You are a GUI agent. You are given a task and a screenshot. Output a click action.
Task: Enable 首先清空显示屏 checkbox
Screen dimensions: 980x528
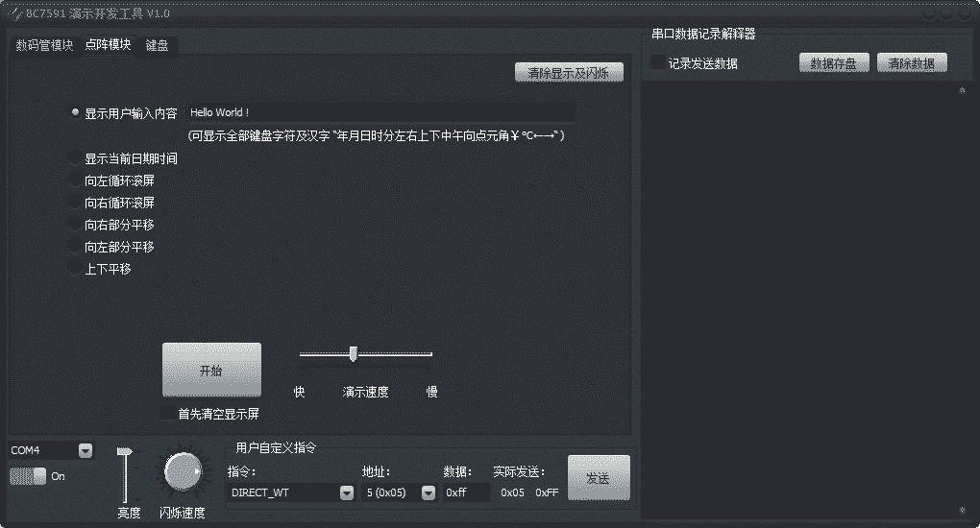pyautogui.click(x=168, y=413)
